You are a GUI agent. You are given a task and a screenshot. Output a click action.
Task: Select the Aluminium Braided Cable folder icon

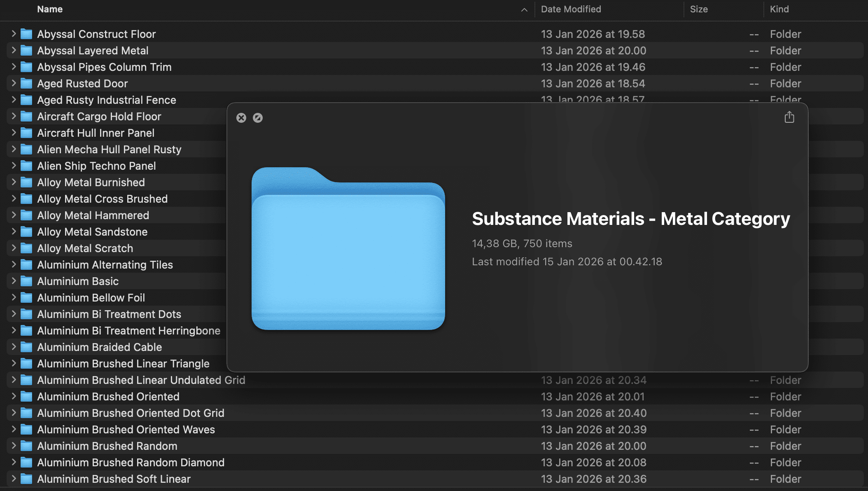click(26, 347)
